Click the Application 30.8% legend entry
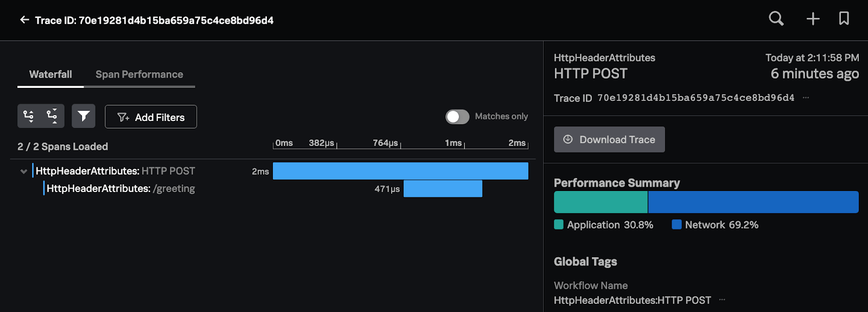Viewport: 868px width, 312px height. point(604,225)
